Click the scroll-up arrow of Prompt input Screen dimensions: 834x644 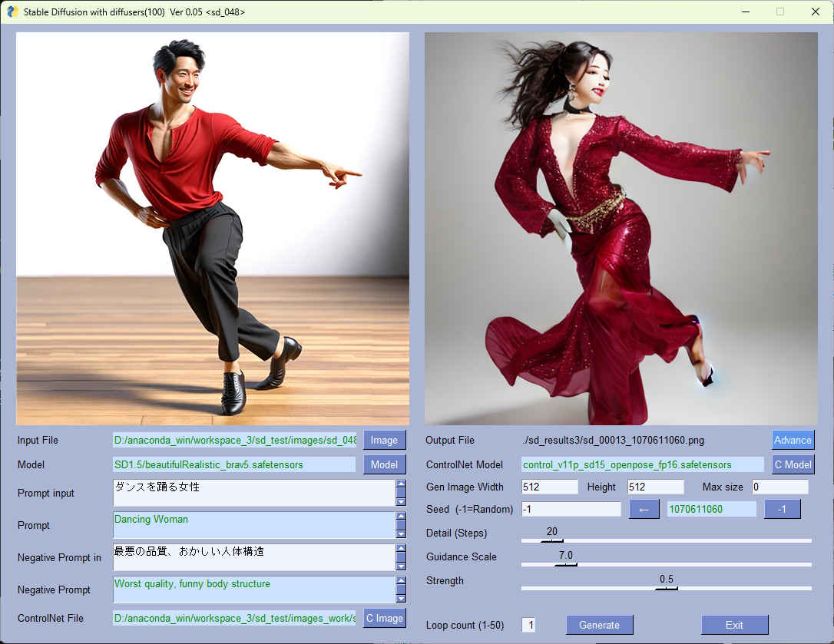coord(400,484)
